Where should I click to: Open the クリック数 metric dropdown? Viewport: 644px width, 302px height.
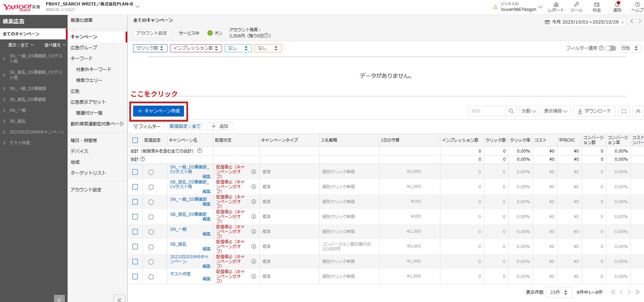pos(150,48)
